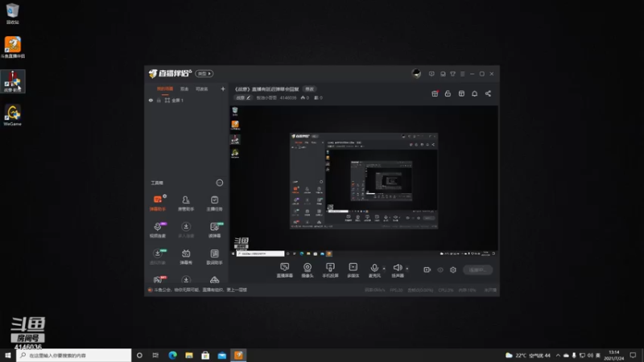Click the record video icon
Viewport: 644px width, 362px height.
pyautogui.click(x=427, y=269)
